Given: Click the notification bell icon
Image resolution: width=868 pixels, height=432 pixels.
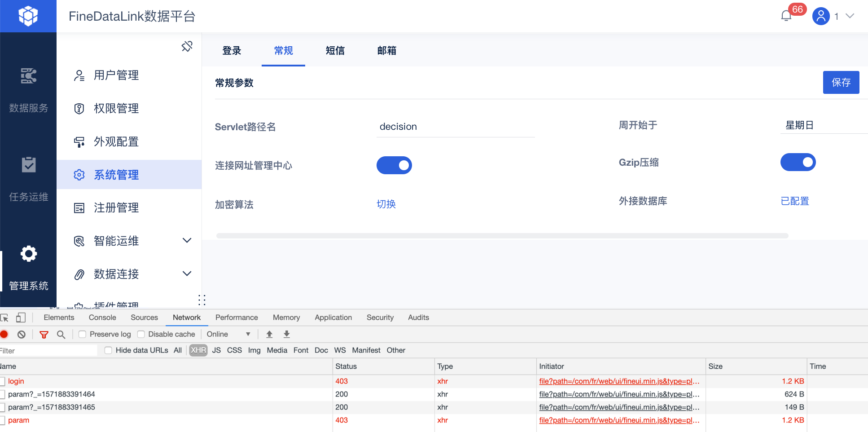Looking at the screenshot, I should (x=786, y=16).
